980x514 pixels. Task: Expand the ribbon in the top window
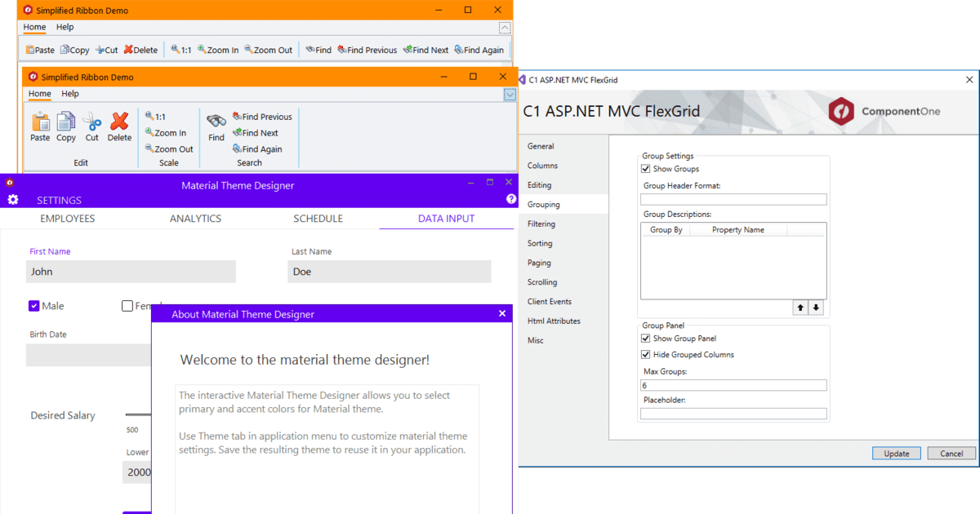pyautogui.click(x=505, y=28)
